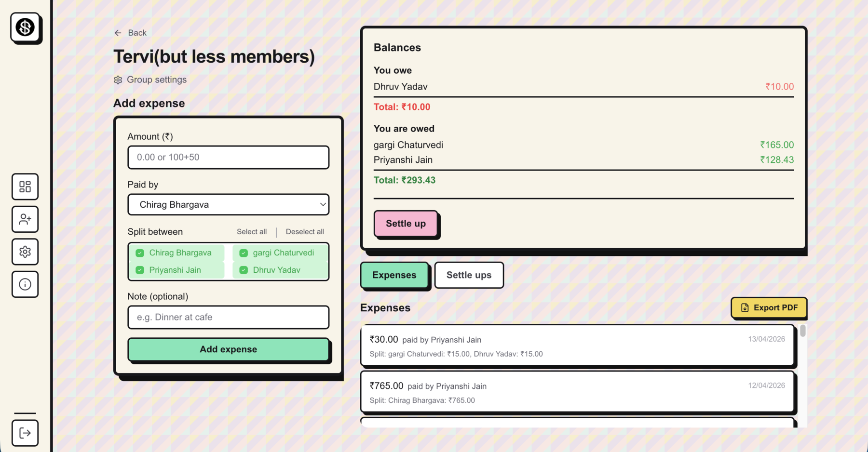
Task: Click the Tervi(but less members) title
Action: pos(214,57)
